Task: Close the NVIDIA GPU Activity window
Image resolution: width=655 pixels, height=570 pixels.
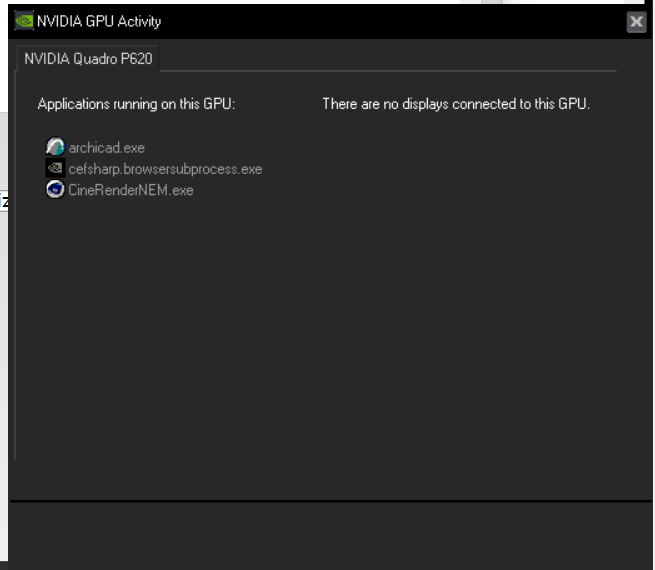Action: click(636, 22)
